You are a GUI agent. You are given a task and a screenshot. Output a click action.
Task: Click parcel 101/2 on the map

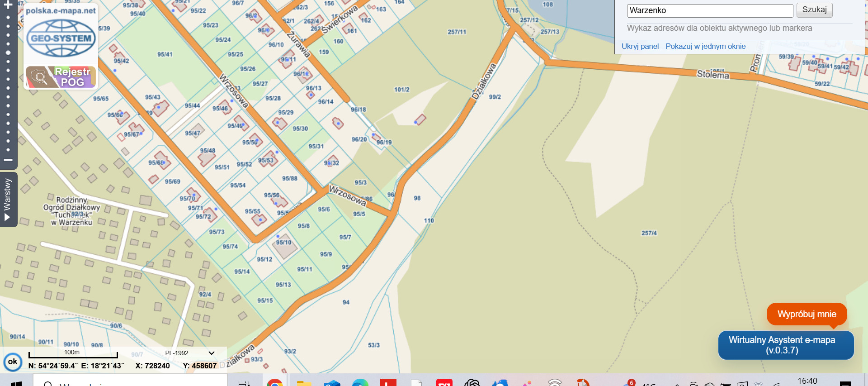[x=401, y=90]
